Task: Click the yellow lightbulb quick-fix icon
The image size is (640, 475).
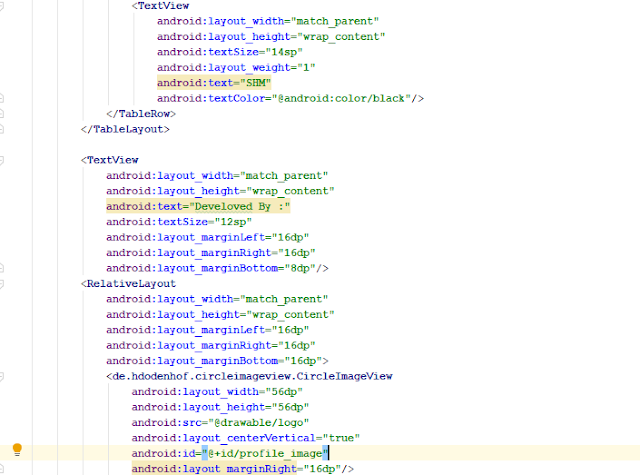Action: pos(17,449)
